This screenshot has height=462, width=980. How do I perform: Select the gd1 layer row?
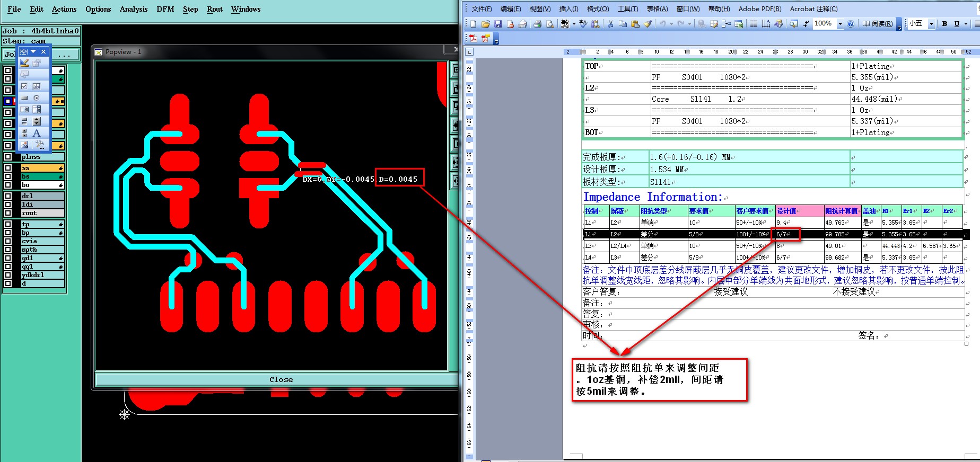pyautogui.click(x=42, y=258)
